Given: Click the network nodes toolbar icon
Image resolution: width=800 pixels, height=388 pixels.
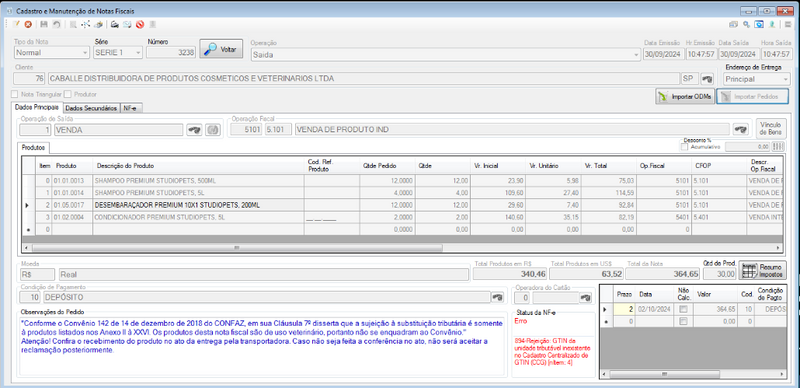Looking at the screenshot, I should (86, 24).
